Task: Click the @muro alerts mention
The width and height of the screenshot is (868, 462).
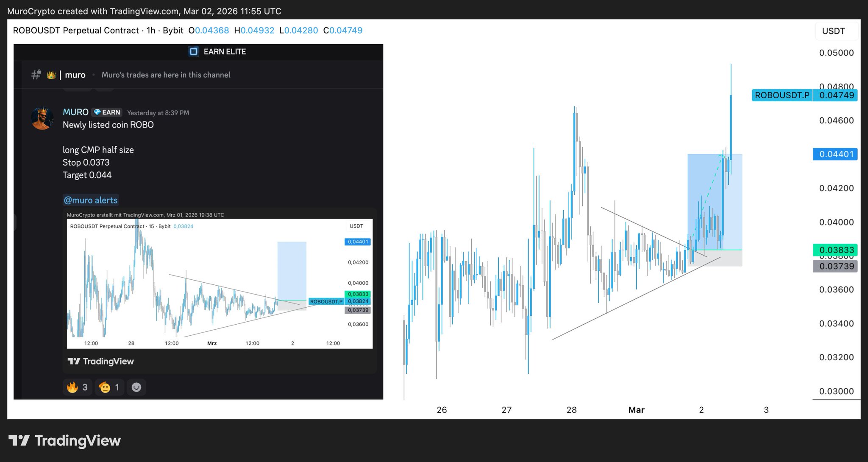Action: click(91, 200)
